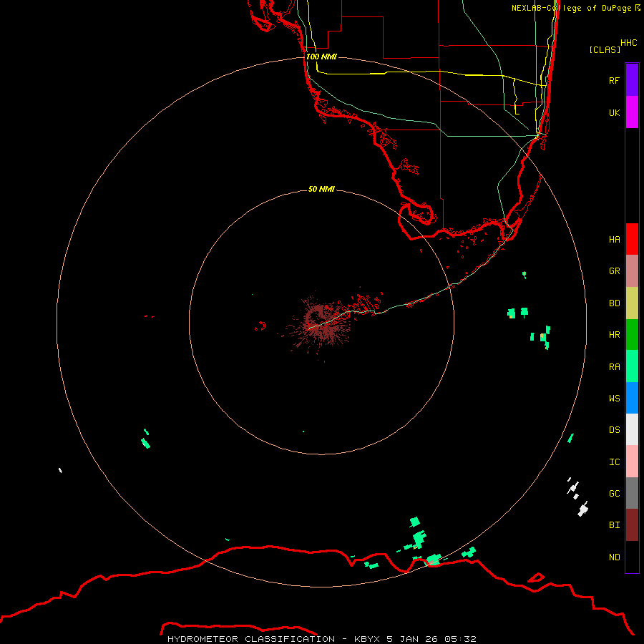Image resolution: width=644 pixels, height=644 pixels.
Task: Click the 05:32 timestamp
Action: (462, 639)
